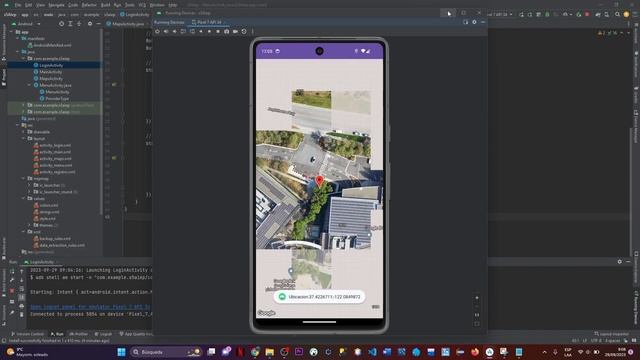Select LoginActivity in project tree
The height and width of the screenshot is (360, 640).
[51, 65]
